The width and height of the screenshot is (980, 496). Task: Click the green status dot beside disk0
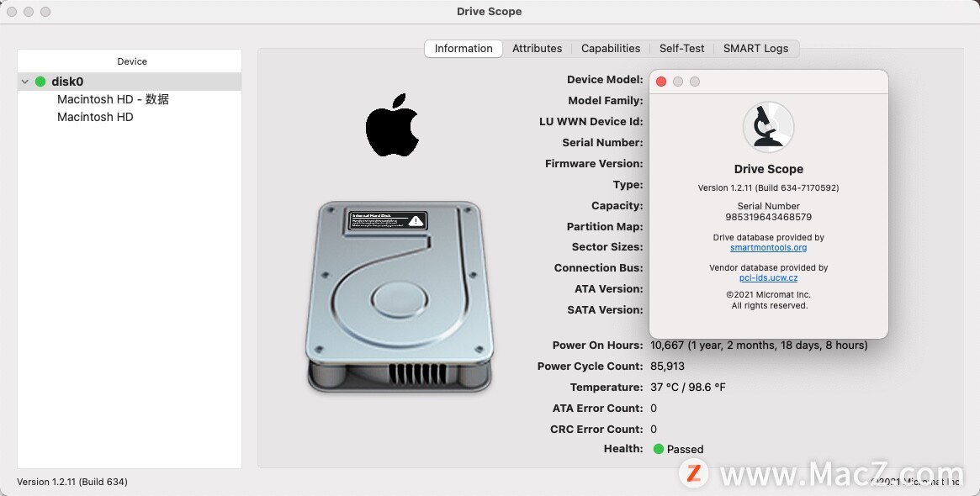click(40, 82)
